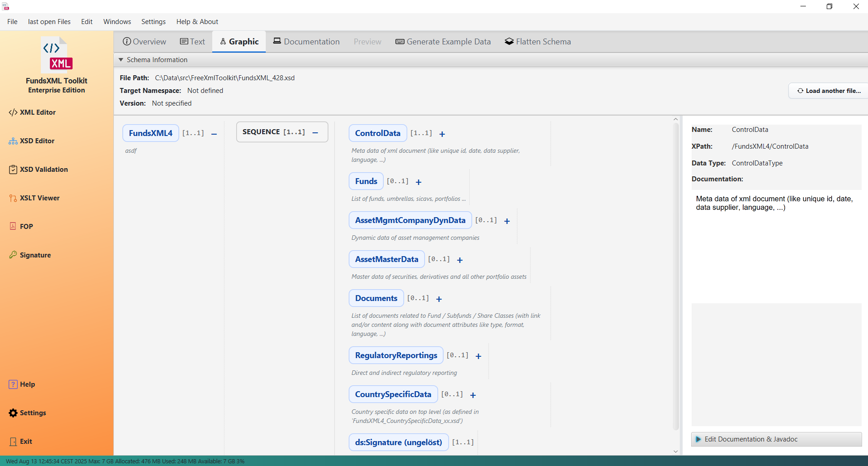Open the FOP PDF icon
868x466 pixels.
point(13,226)
